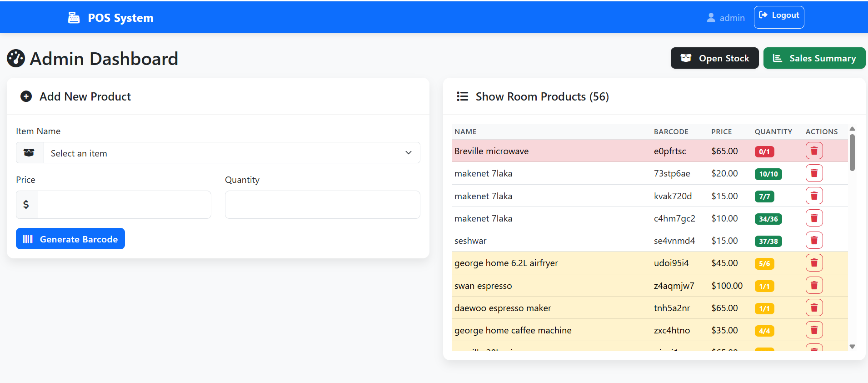Delete george home caffee machine product
The width and height of the screenshot is (868, 383).
pyautogui.click(x=814, y=330)
